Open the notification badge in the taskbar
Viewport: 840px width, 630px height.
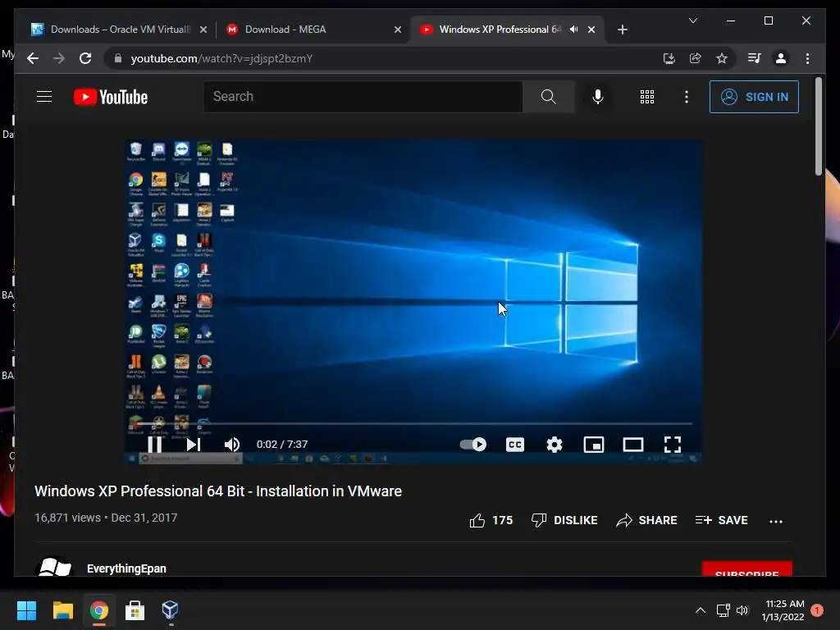(816, 610)
